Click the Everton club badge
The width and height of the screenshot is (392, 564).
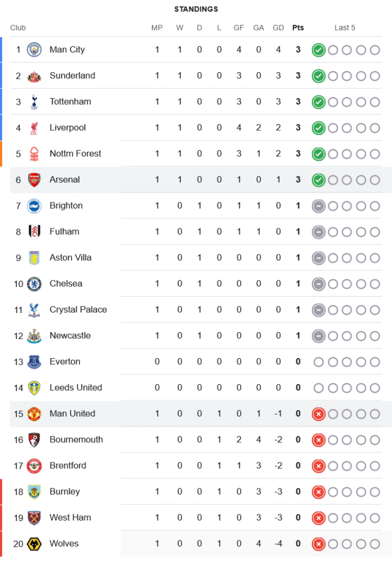[x=34, y=362]
